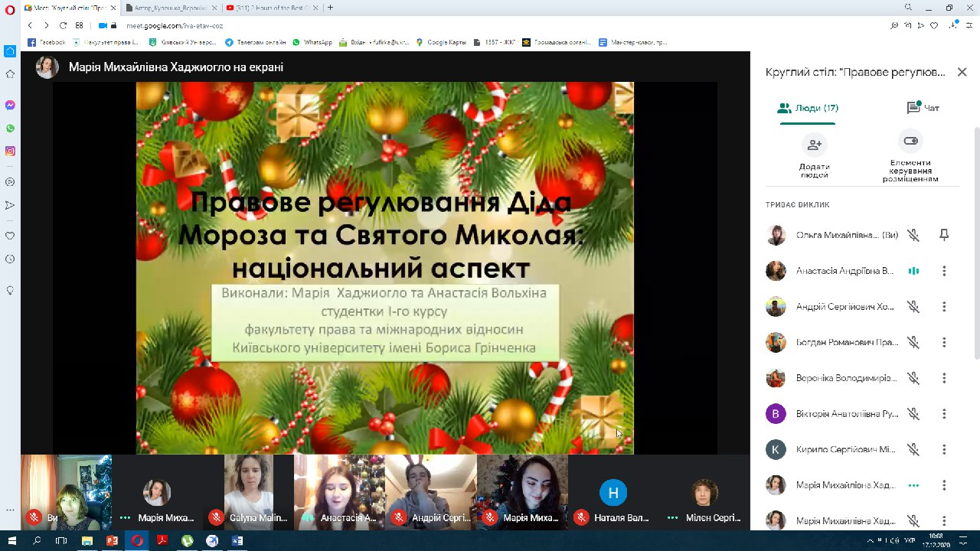Open WhatsApp from Opera sidebar
This screenshot has width=980, height=551.
(10, 129)
